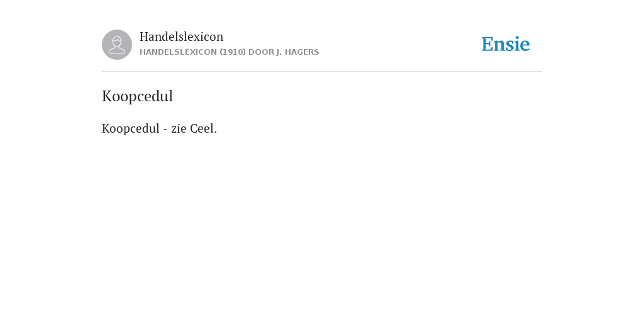Click blank area below the definition text
The image size is (644, 322).
pos(322,226)
